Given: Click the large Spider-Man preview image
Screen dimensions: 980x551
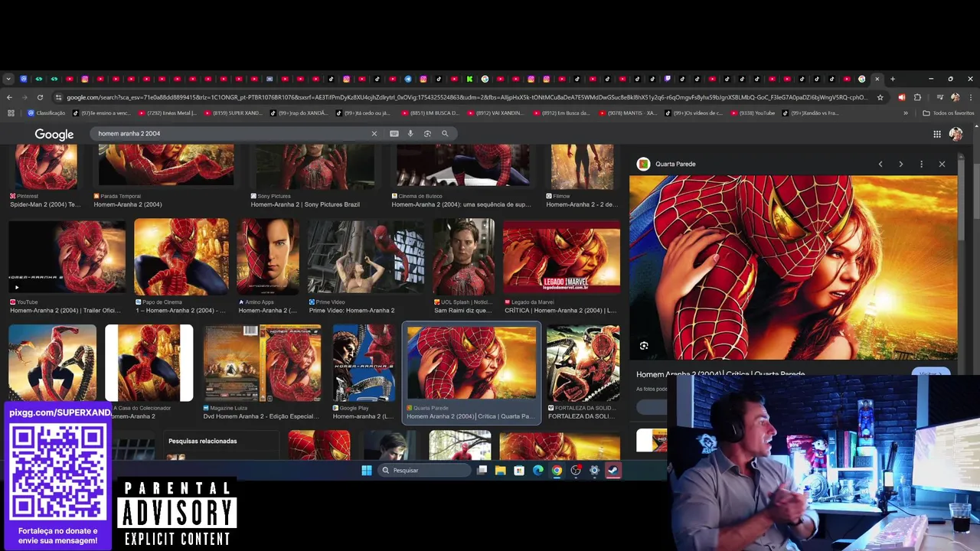Looking at the screenshot, I should [x=793, y=267].
